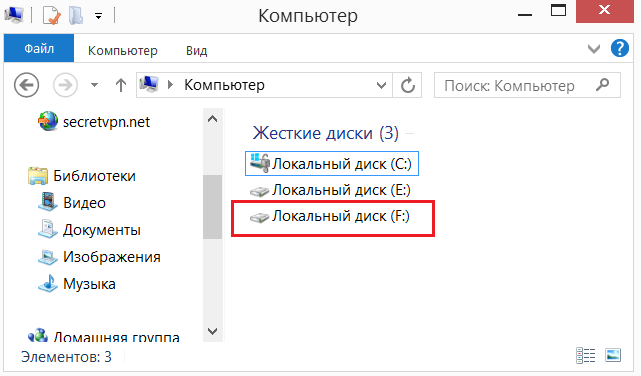This screenshot has height=376, width=641.
Task: Click the Видео library icon
Action: click(48, 202)
